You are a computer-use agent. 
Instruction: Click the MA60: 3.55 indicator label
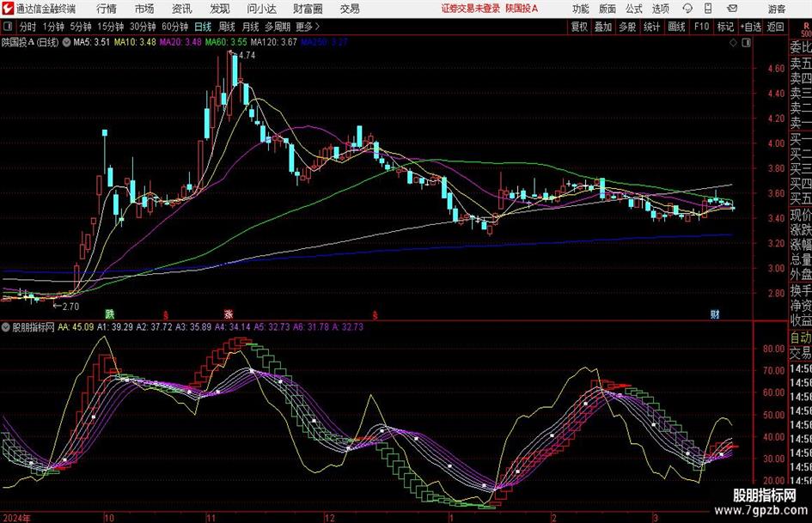click(x=226, y=42)
